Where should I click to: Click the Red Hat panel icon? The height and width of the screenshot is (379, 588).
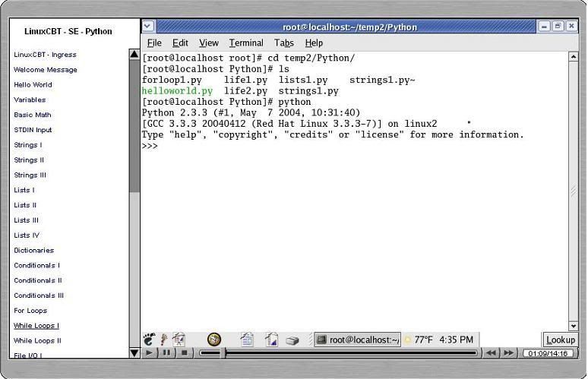tap(163, 340)
